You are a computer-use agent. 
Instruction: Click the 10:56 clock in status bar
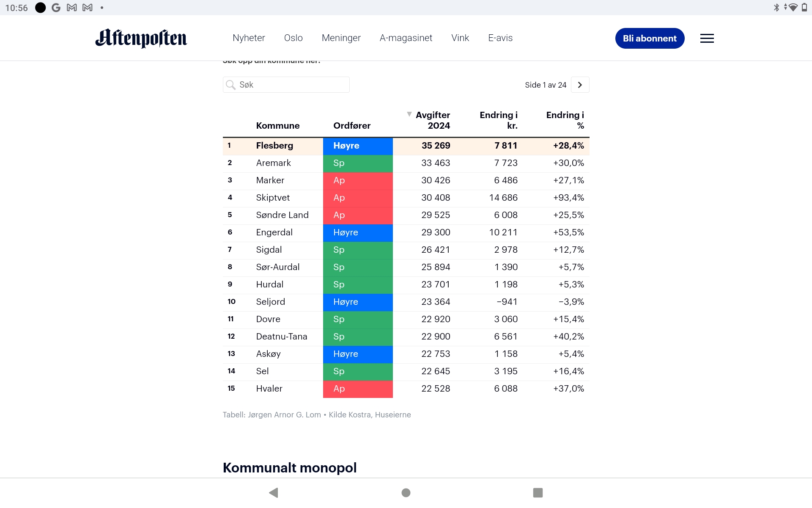(16, 8)
